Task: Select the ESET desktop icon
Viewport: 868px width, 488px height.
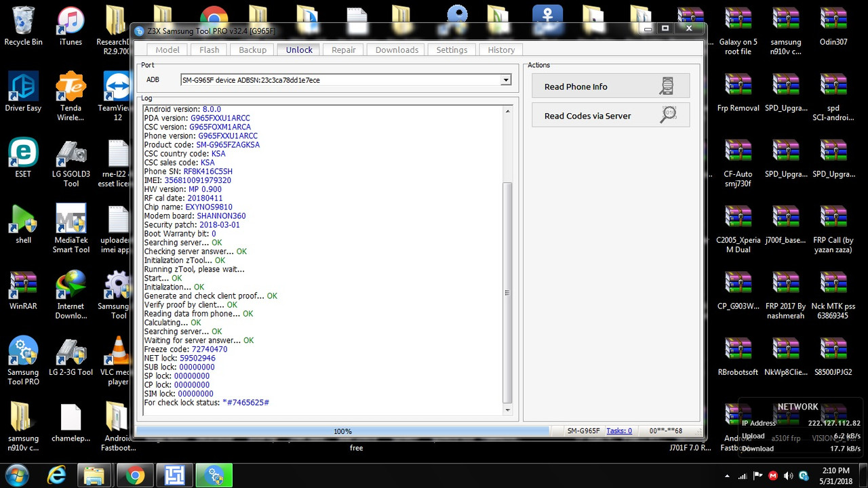Action: (23, 158)
